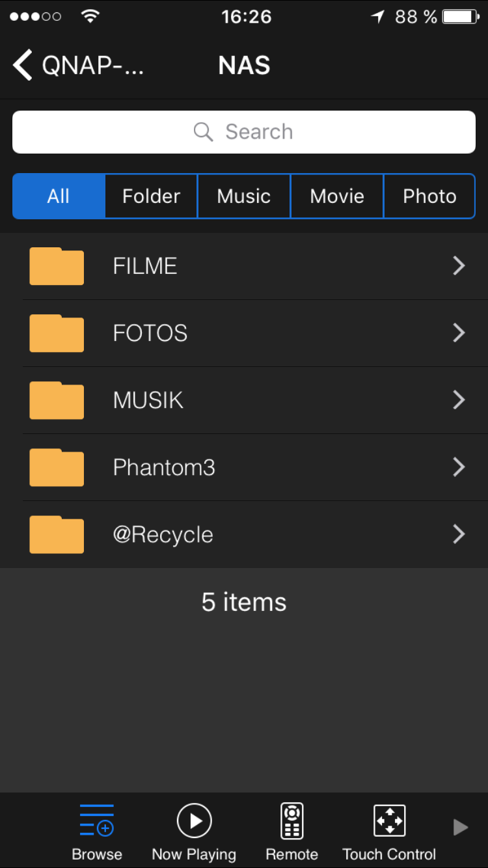Image resolution: width=488 pixels, height=868 pixels.
Task: Open the FILME folder icon
Action: [x=57, y=266]
